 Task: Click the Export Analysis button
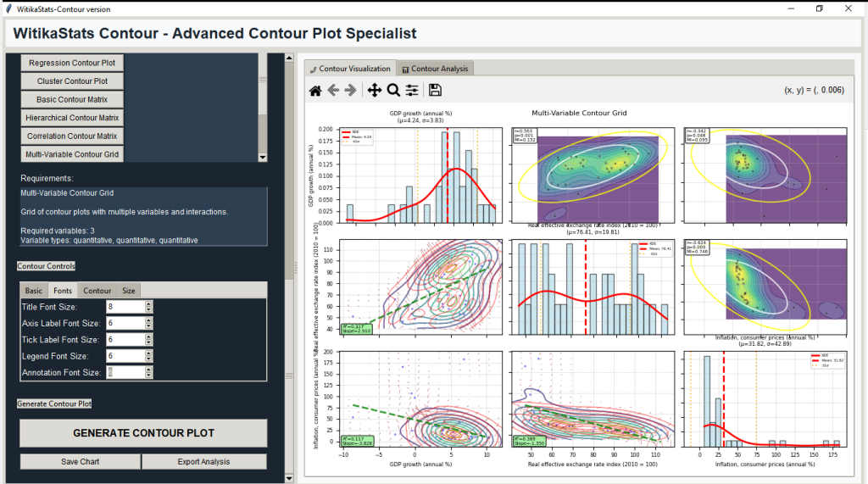pos(203,462)
